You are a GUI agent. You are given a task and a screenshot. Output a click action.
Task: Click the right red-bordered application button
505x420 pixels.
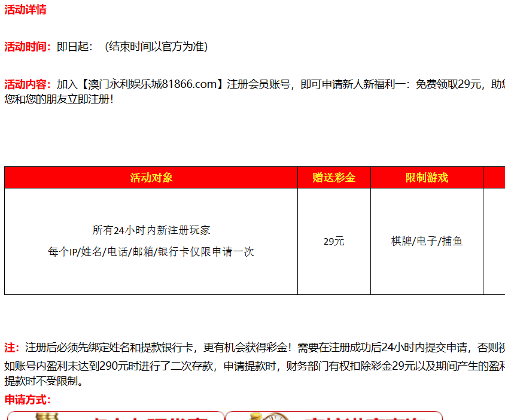334,416
